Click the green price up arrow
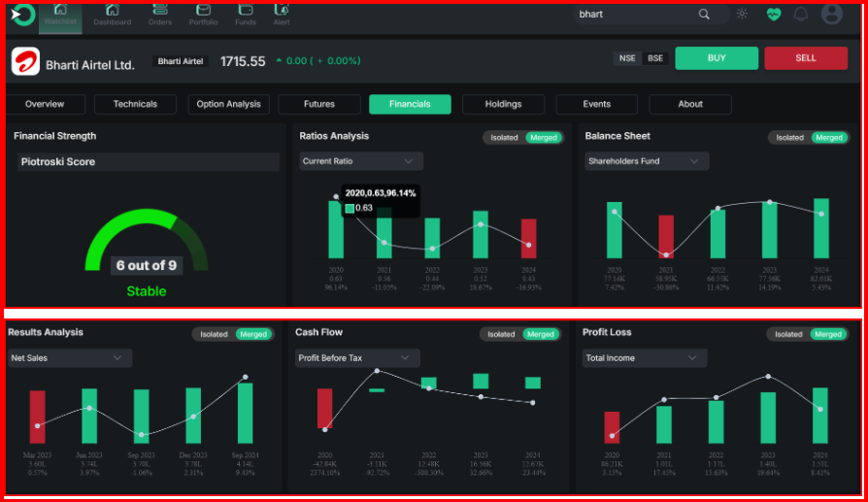868x502 pixels. [279, 60]
